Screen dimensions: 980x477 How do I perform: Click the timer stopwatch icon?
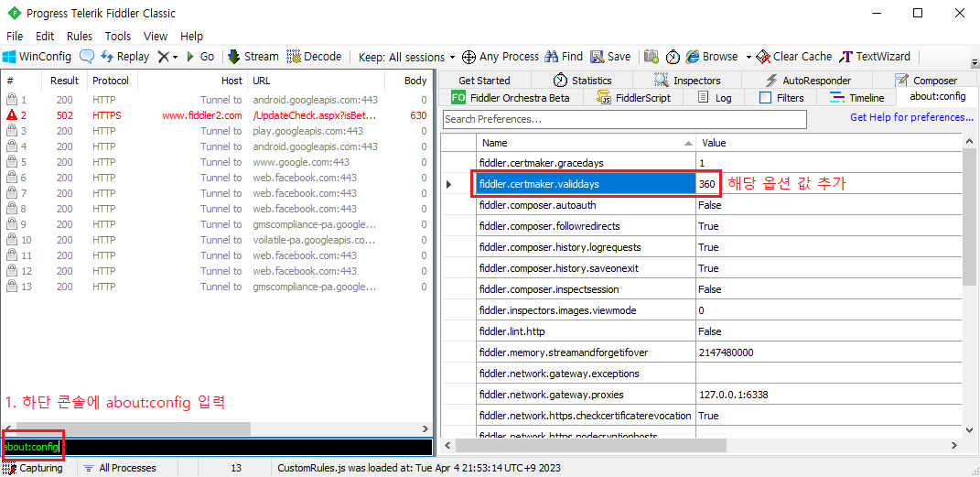(x=673, y=56)
